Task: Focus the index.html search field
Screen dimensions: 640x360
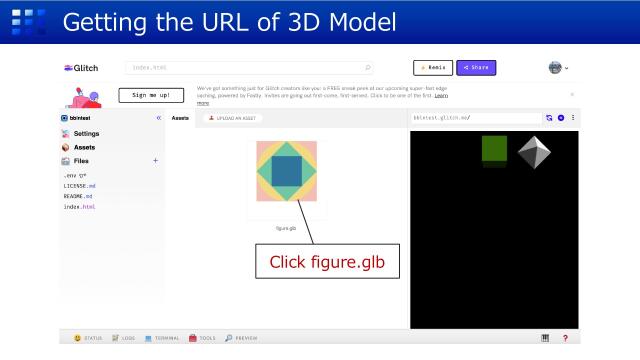Action: pyautogui.click(x=249, y=68)
